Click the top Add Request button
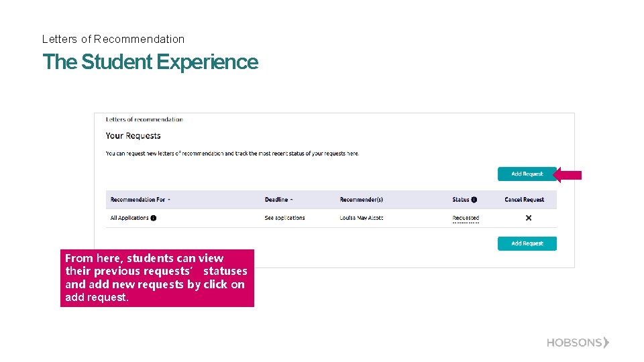The width and height of the screenshot is (644, 362). (x=527, y=174)
